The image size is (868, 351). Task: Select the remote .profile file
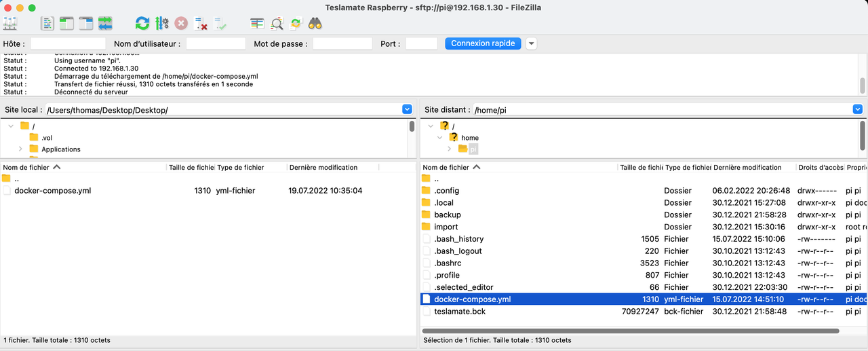pyautogui.click(x=643, y=275)
